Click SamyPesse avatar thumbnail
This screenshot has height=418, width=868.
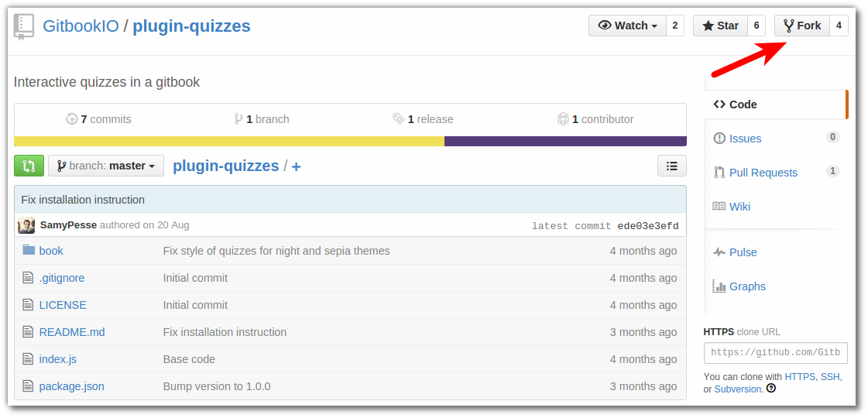click(x=26, y=225)
